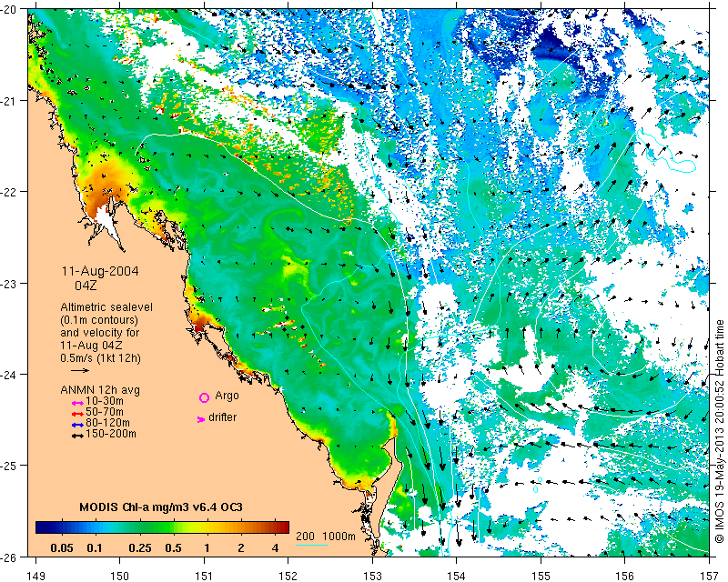This screenshot has height=582, width=728.
Task: Click the 50-70m legend label
Action: point(105,412)
